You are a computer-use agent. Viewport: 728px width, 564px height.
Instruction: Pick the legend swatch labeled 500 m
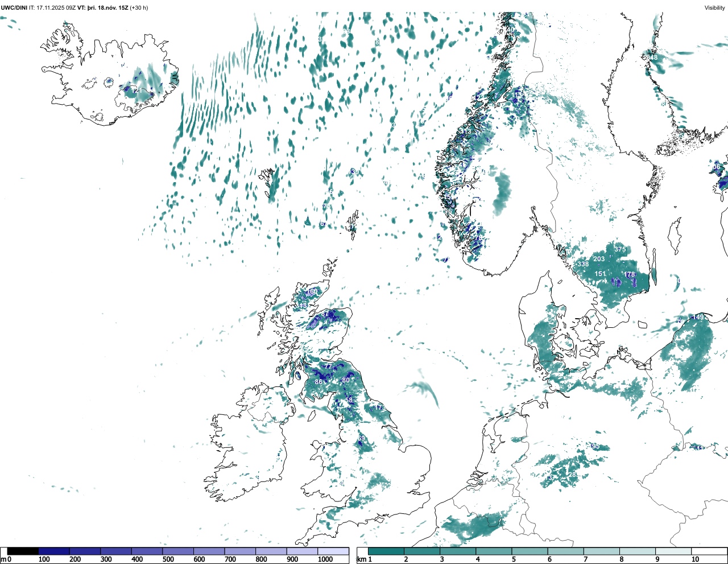click(x=178, y=551)
